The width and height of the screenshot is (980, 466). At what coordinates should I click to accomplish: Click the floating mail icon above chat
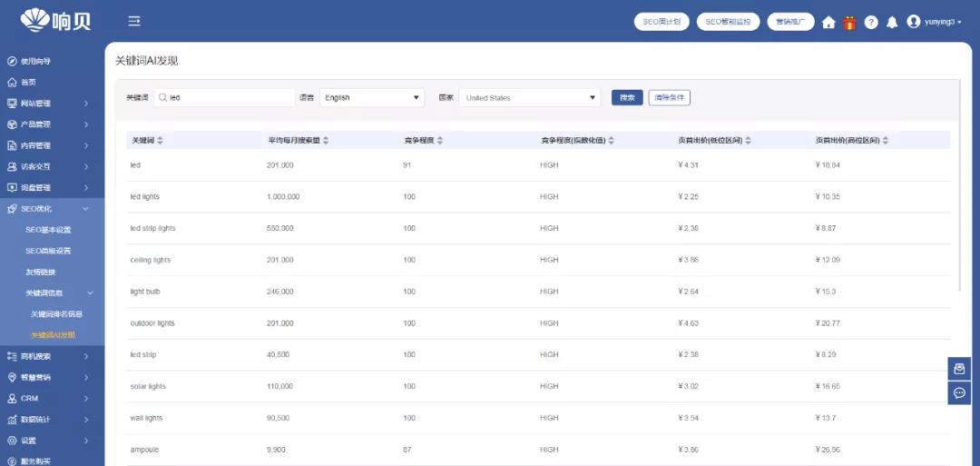(x=959, y=368)
